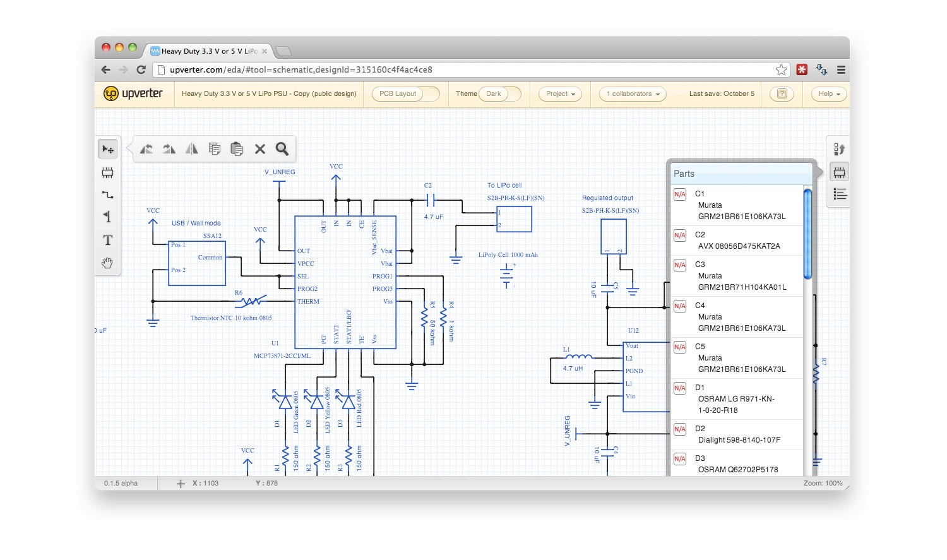Rotate selection clockwise
Screen dimensions: 947x560
click(x=169, y=149)
